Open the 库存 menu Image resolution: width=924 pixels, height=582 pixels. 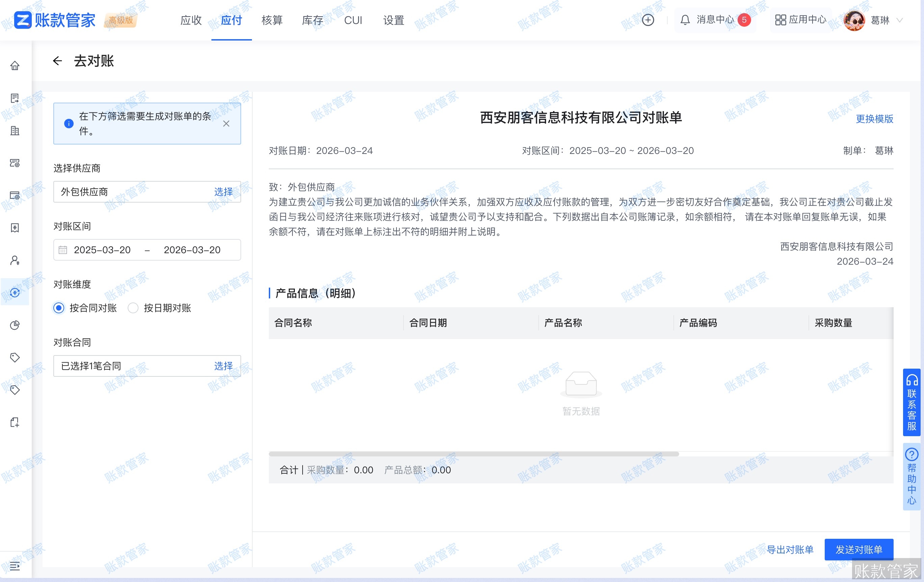click(313, 20)
